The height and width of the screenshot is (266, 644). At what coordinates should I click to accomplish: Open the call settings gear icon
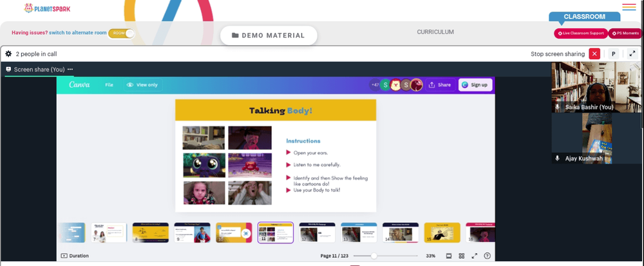(x=8, y=53)
